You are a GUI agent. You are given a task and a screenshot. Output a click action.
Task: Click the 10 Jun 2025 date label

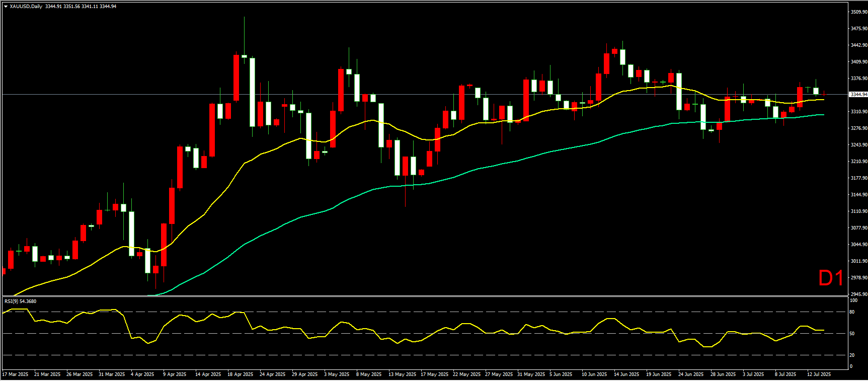coord(594,374)
